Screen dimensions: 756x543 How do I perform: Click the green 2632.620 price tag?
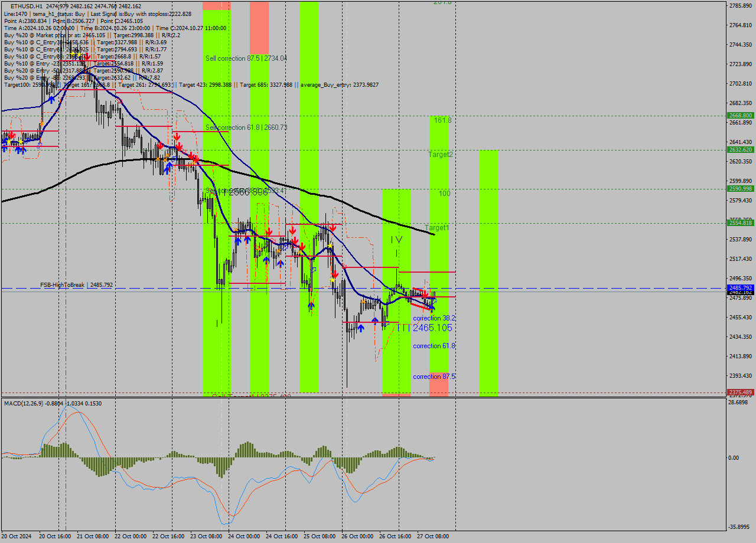pos(741,150)
